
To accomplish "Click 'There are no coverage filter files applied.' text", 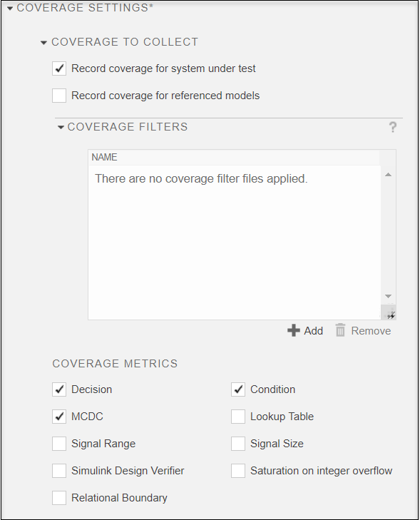I will (201, 179).
